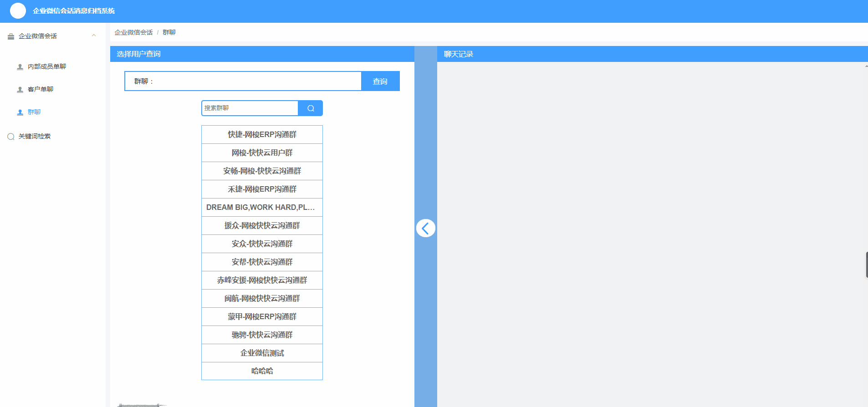Select group 网梭-快快云用户群

click(x=262, y=153)
